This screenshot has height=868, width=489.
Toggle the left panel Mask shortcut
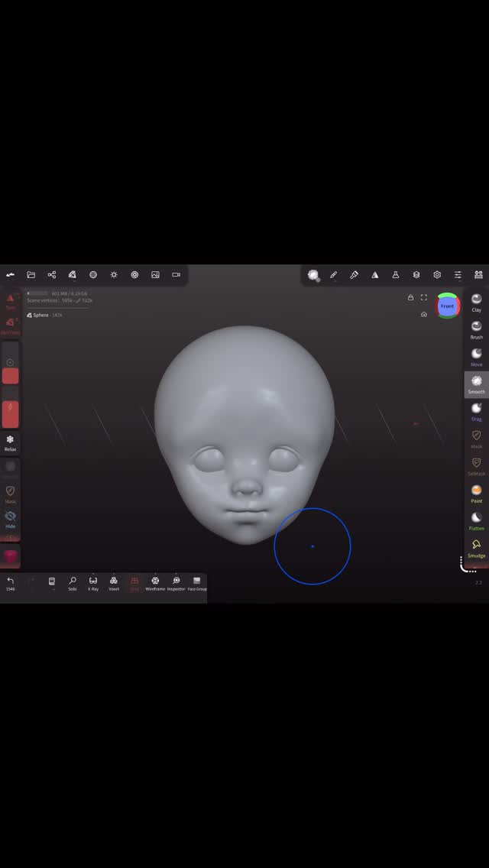pyautogui.click(x=11, y=494)
